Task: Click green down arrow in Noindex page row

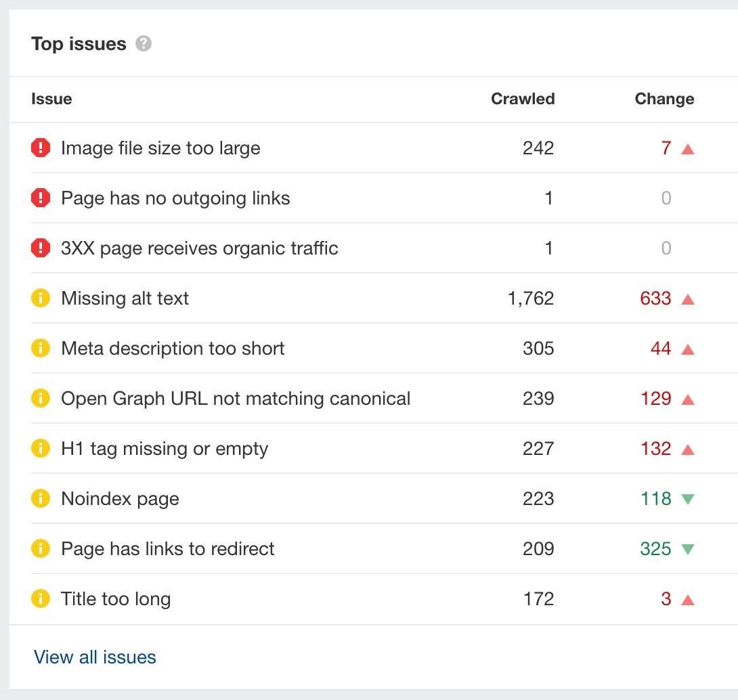Action: 688,500
